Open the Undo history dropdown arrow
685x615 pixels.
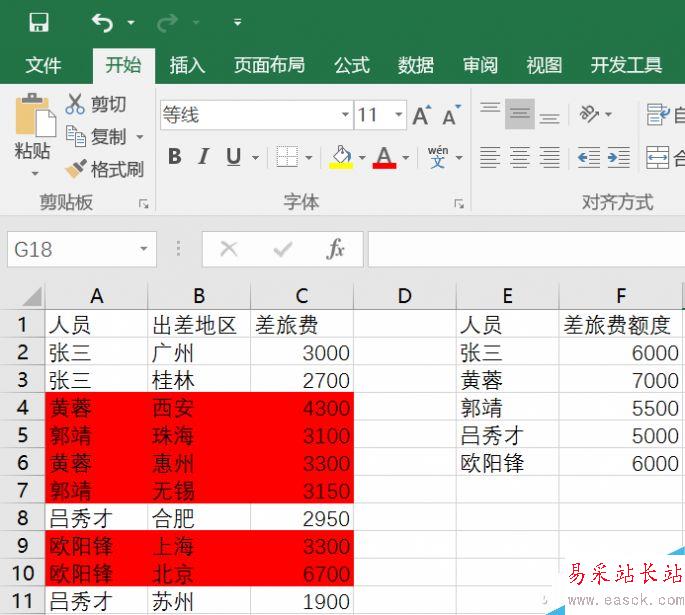[x=131, y=22]
